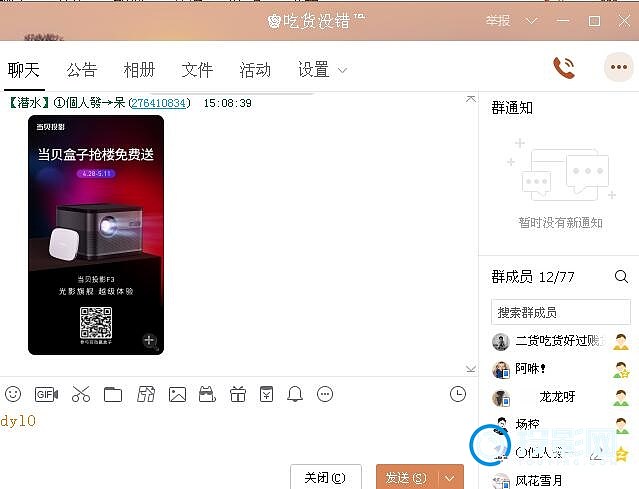This screenshot has height=489, width=639.
Task: Click the red packet yuan icon
Action: (266, 394)
